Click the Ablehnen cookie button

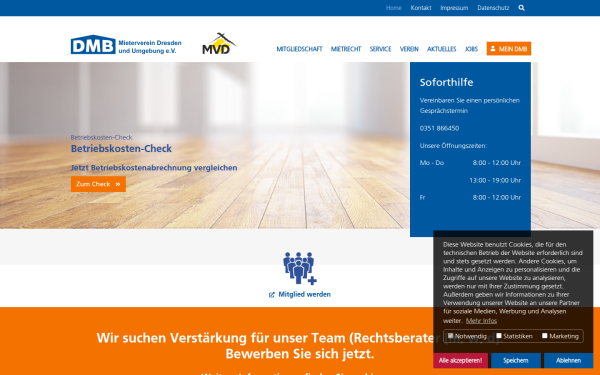click(x=568, y=360)
